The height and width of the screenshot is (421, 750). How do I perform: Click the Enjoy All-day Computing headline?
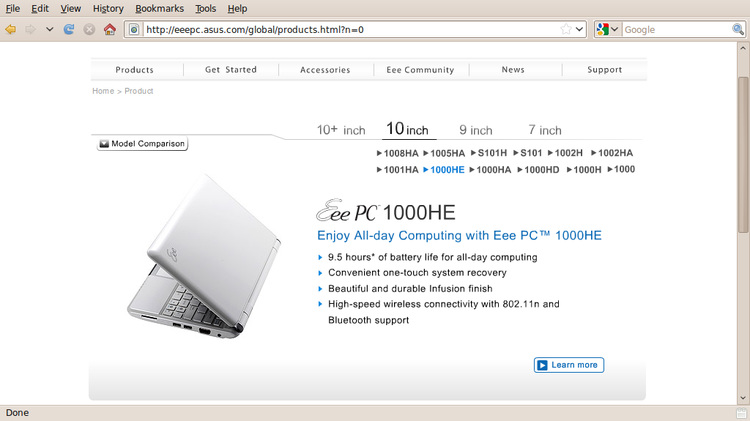click(459, 235)
